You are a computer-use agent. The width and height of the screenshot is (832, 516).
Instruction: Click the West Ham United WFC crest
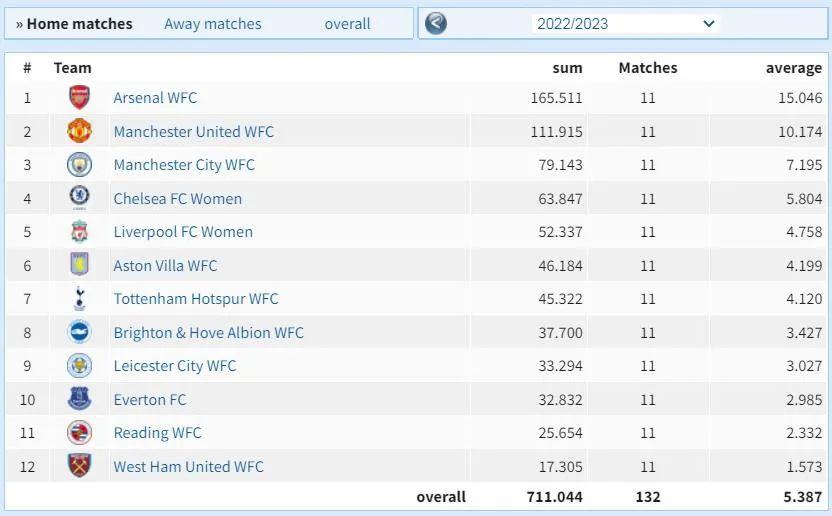(x=79, y=466)
